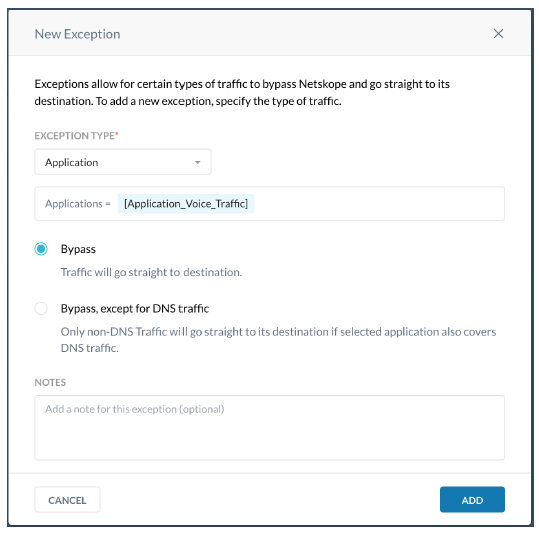
Task: Click the 'Bypass' option label text
Action: (x=78, y=249)
